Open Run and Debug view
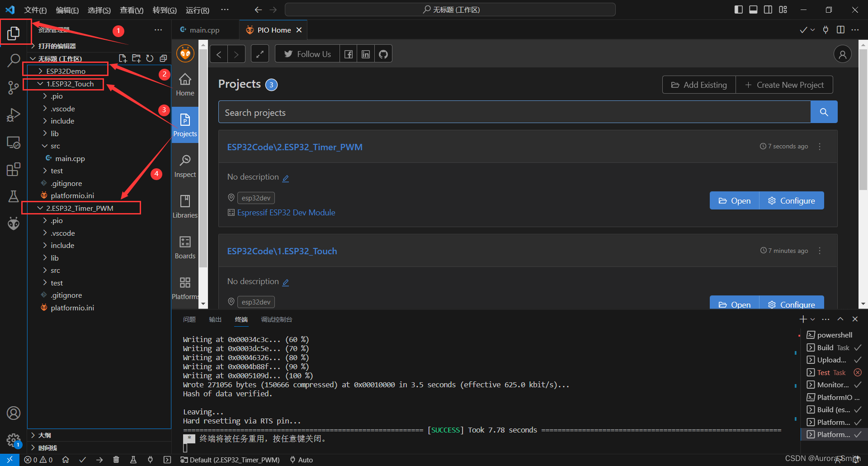This screenshot has height=466, width=868. [x=14, y=115]
